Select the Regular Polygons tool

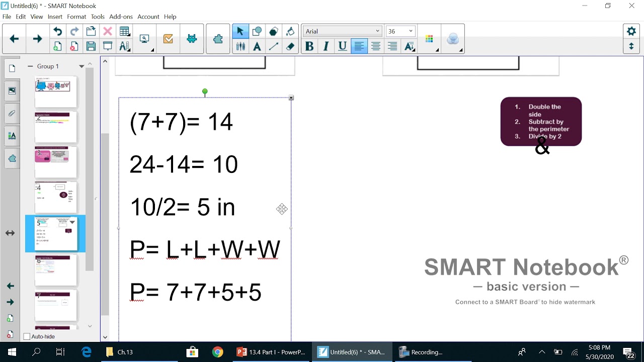(273, 32)
